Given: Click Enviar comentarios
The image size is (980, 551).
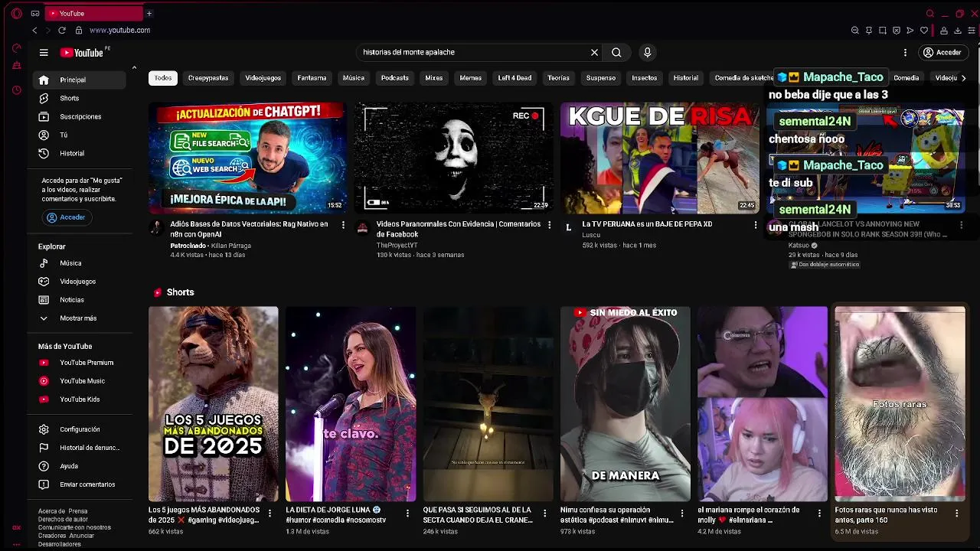Looking at the screenshot, I should click(x=79, y=484).
